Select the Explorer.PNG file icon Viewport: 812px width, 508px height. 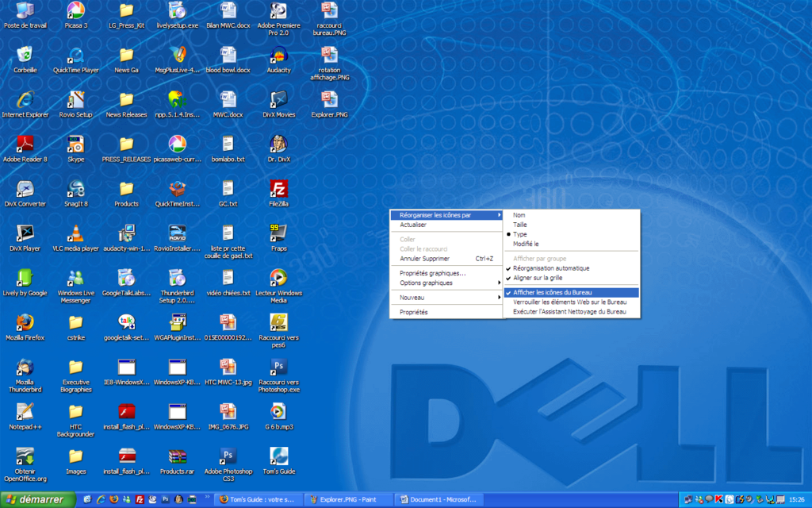pos(329,105)
